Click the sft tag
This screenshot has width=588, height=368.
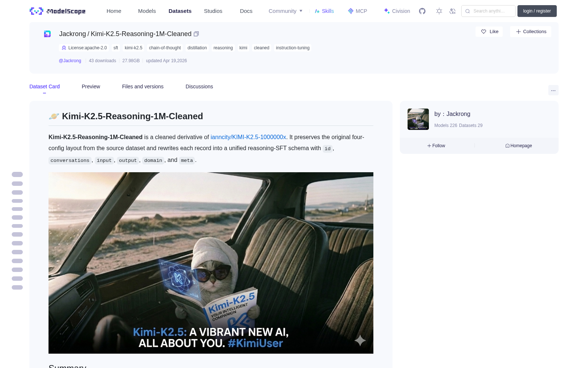116,48
